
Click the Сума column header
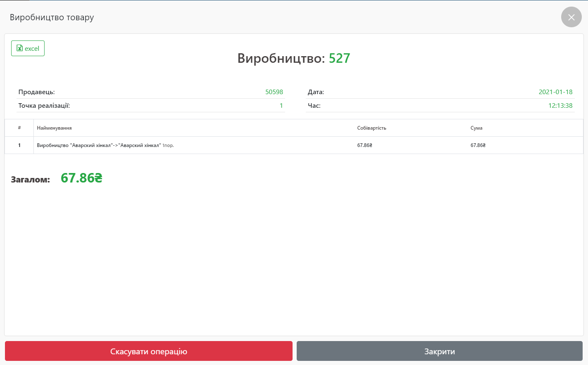coord(476,128)
